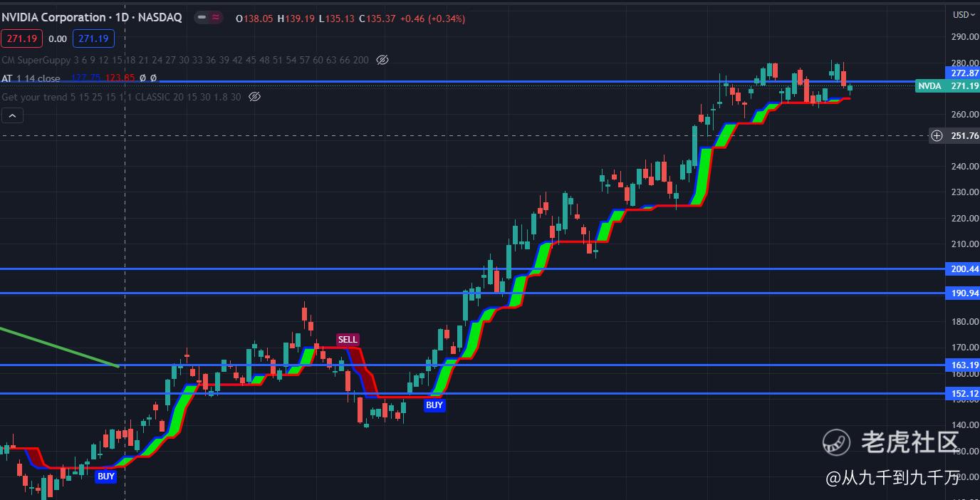Click the spread value 0.00 between prices
The width and height of the screenshot is (980, 500).
pyautogui.click(x=58, y=39)
